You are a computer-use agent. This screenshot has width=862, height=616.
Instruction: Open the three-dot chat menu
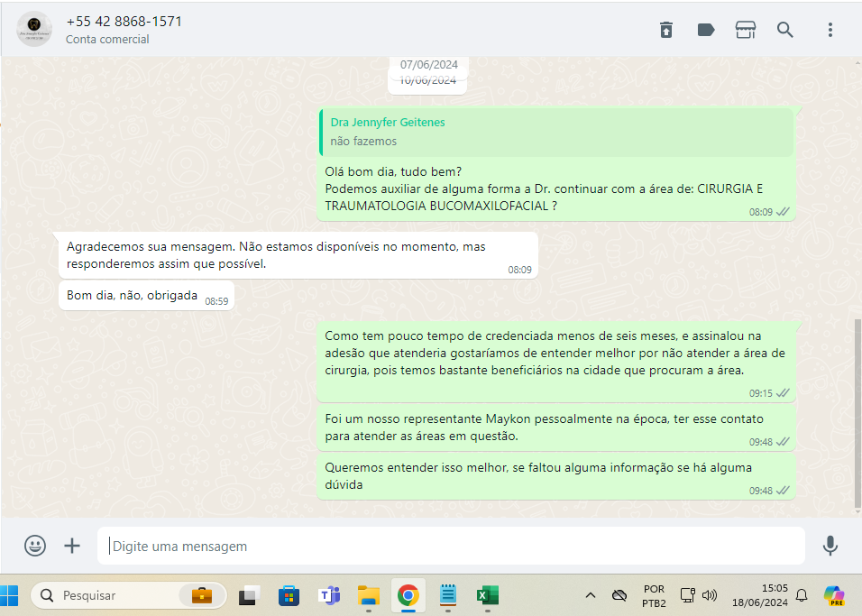tap(830, 30)
